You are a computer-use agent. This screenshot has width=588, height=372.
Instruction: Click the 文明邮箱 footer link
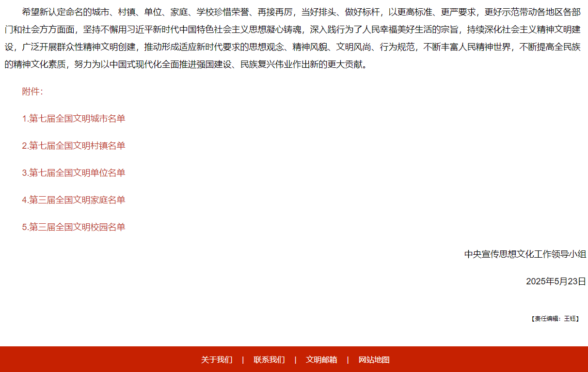coord(321,359)
